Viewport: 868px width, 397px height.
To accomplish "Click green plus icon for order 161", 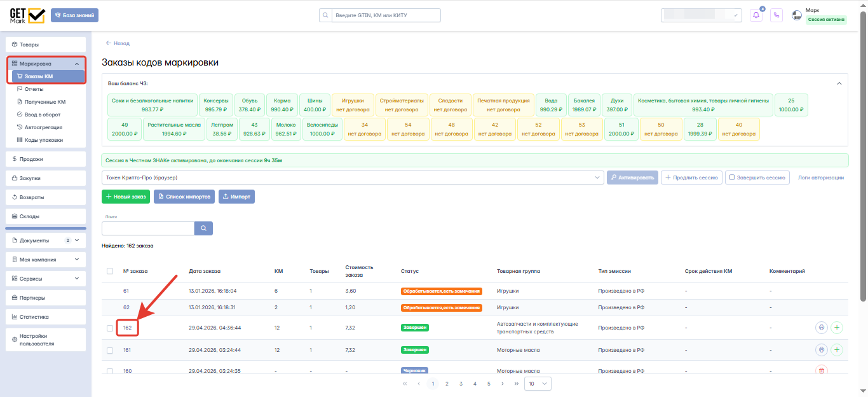I will (x=837, y=350).
